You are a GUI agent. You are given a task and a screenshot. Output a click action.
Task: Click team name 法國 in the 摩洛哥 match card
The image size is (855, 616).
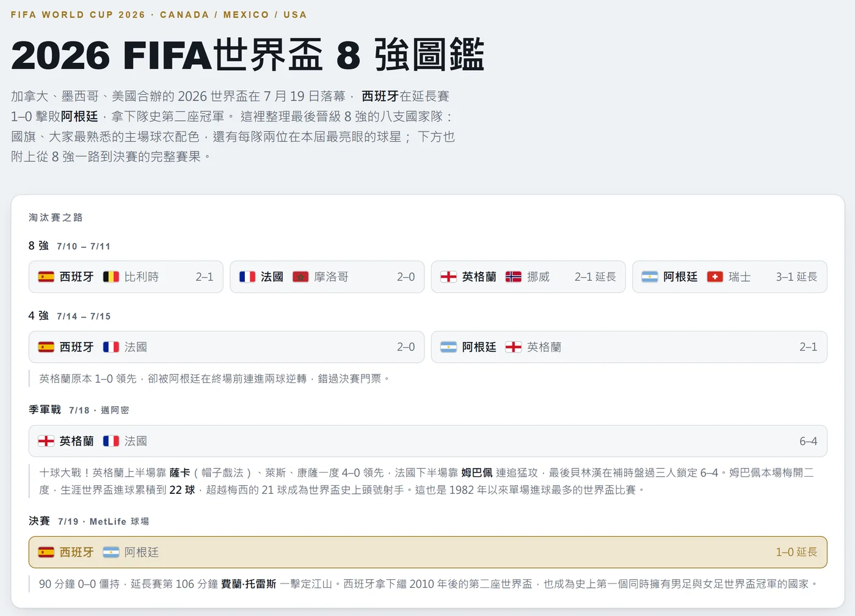272,277
